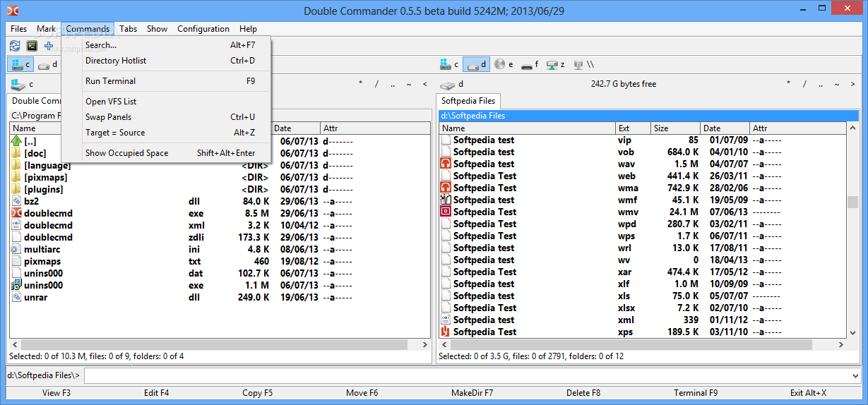Viewport: 868px width, 405px height.
Task: Sort right panel by Name column
Action: [x=527, y=128]
